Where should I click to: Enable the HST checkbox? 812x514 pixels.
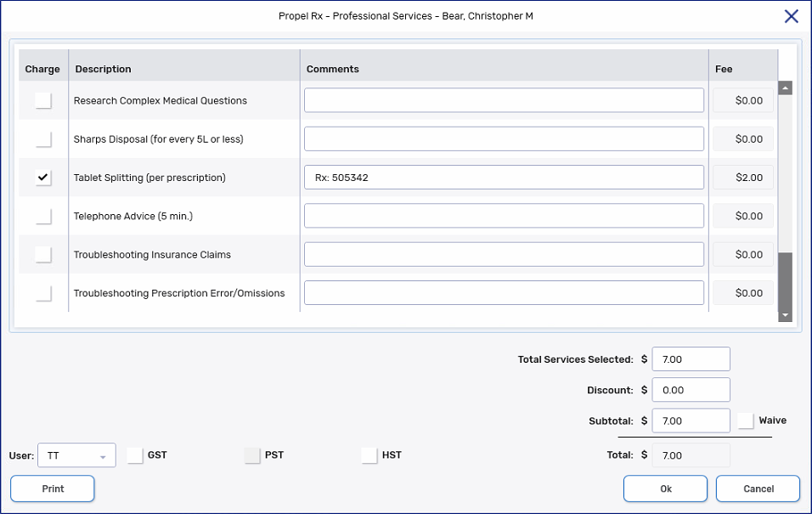coord(369,455)
